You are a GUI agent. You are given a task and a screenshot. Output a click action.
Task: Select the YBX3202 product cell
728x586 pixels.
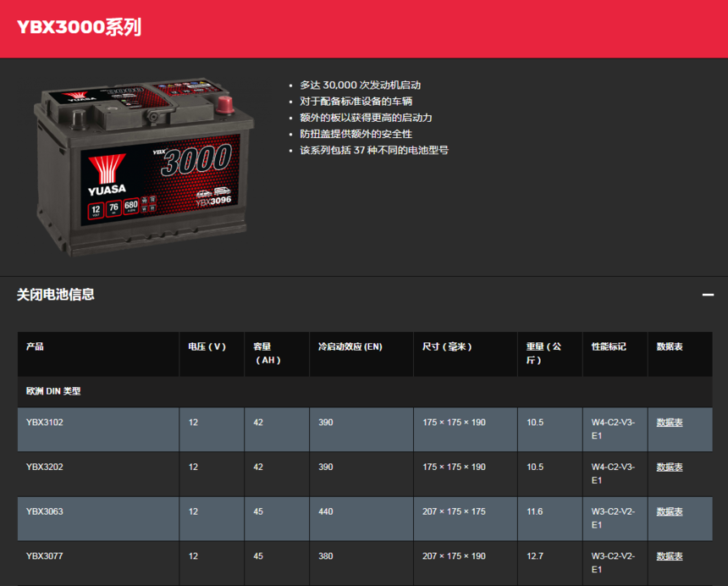coord(98,474)
